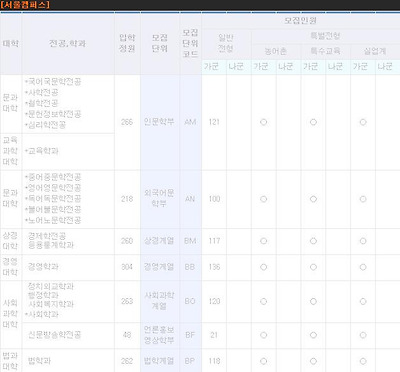The image size is (400, 372).
Task: Click 나군 under 특수교육
Action: point(335,66)
